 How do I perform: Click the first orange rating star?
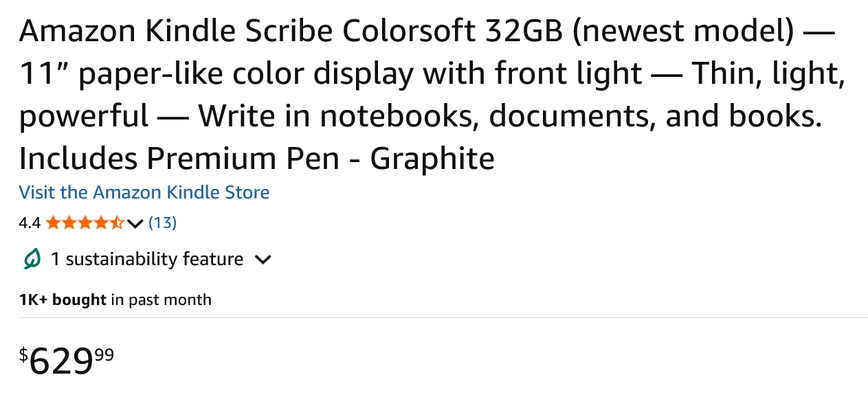tap(54, 223)
